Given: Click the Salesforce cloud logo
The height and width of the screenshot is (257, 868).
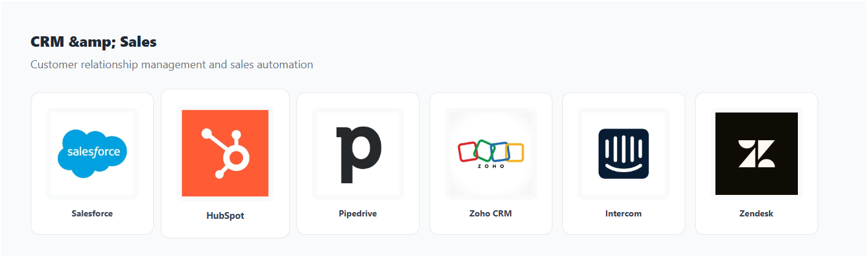Looking at the screenshot, I should tap(92, 153).
